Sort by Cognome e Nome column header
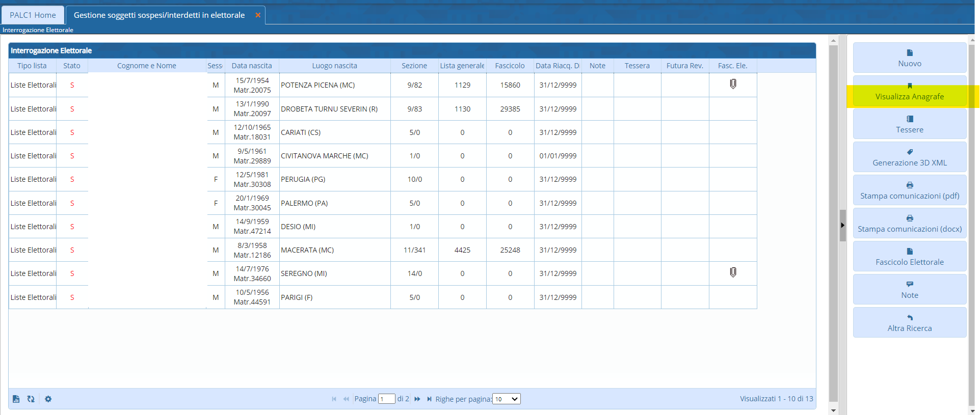 (147, 66)
